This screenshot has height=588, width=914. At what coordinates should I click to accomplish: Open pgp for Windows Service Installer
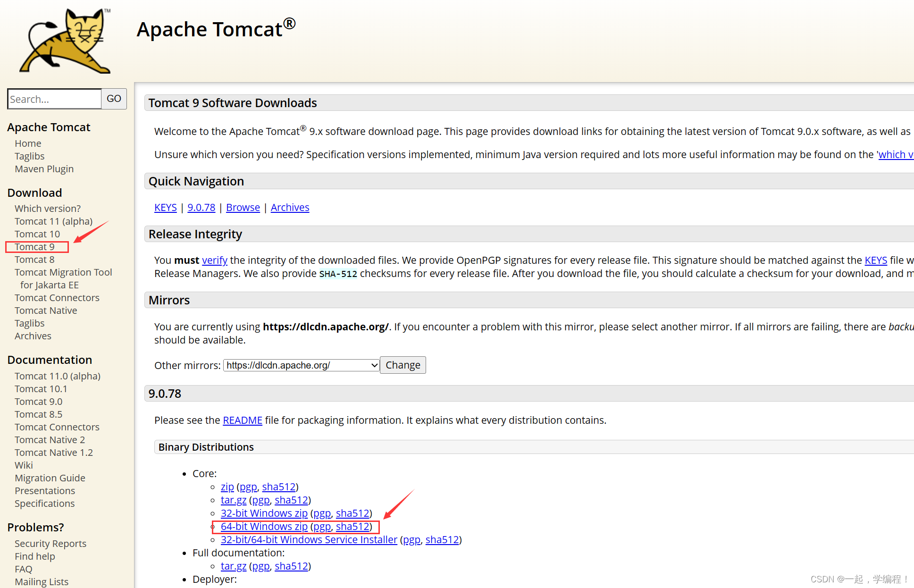[x=412, y=539]
